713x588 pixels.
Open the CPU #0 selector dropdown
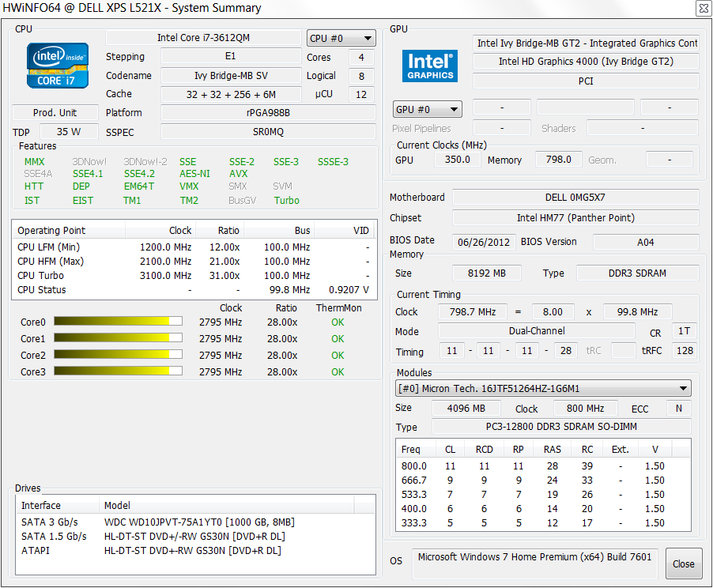341,38
